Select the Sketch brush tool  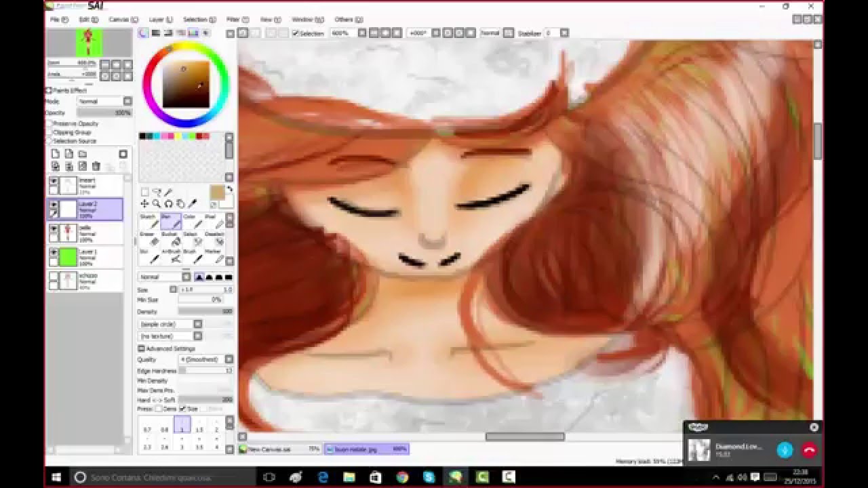(x=149, y=221)
